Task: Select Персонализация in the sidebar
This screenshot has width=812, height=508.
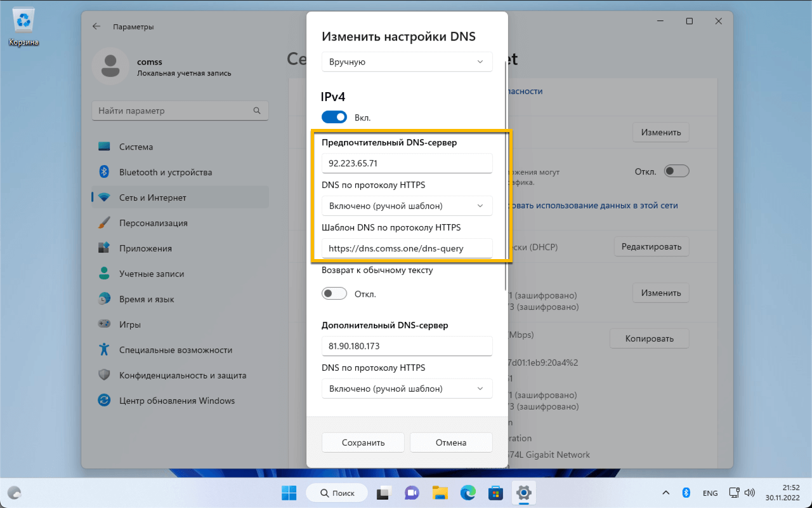Action: (180, 223)
